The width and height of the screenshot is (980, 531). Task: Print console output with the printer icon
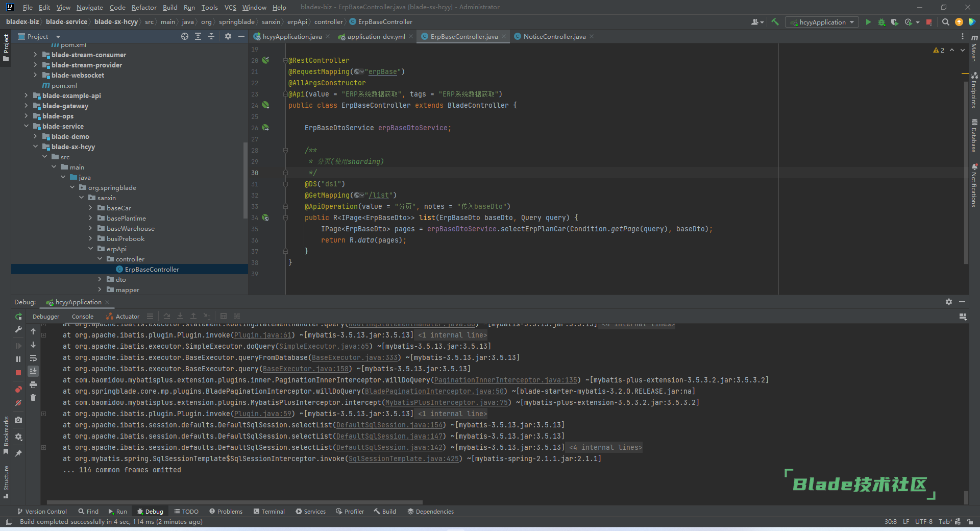33,384
